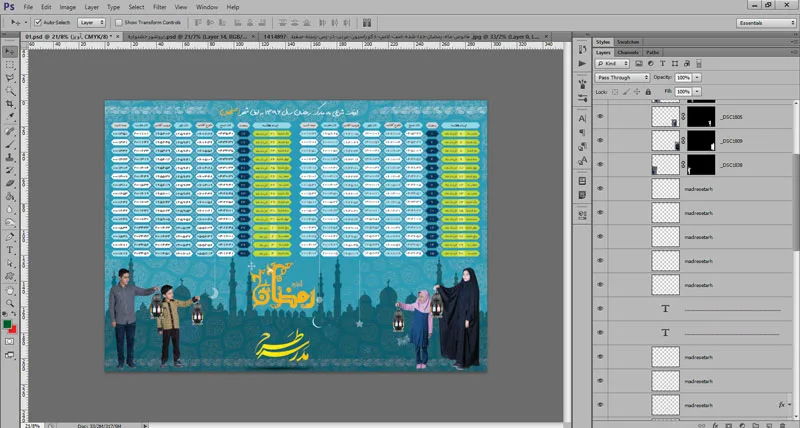Switch to the Swatches tab
The image size is (800, 428).
[x=628, y=42]
